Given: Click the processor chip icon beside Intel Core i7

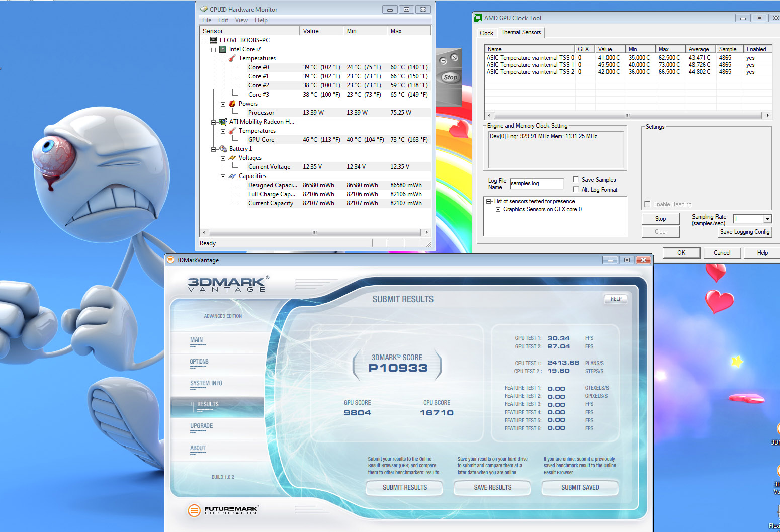Looking at the screenshot, I should pos(223,49).
